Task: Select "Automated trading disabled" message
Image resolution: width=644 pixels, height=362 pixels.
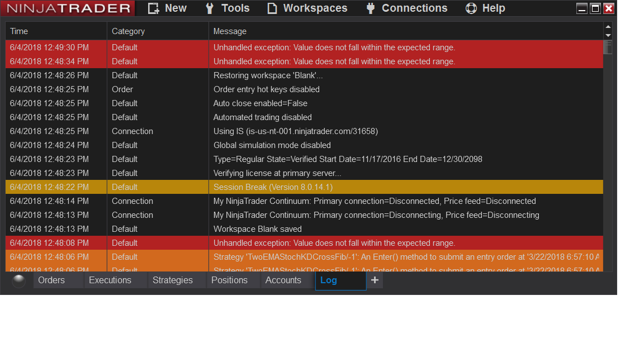Action: coord(262,117)
